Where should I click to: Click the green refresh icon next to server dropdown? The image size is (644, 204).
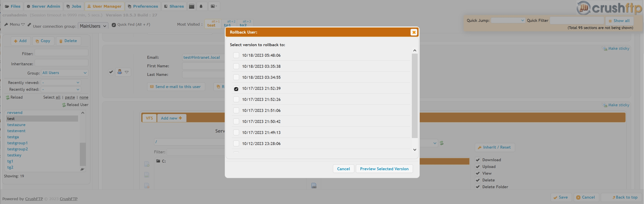coord(442,143)
